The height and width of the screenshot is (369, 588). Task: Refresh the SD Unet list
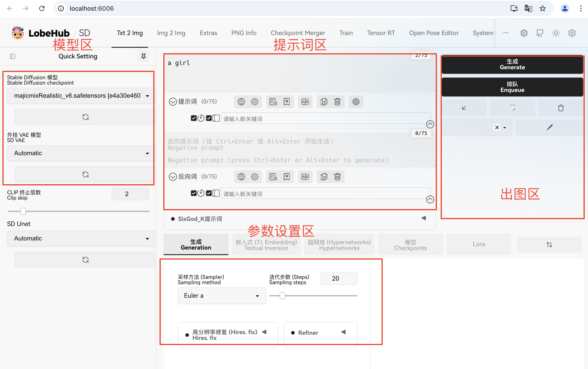point(85,260)
